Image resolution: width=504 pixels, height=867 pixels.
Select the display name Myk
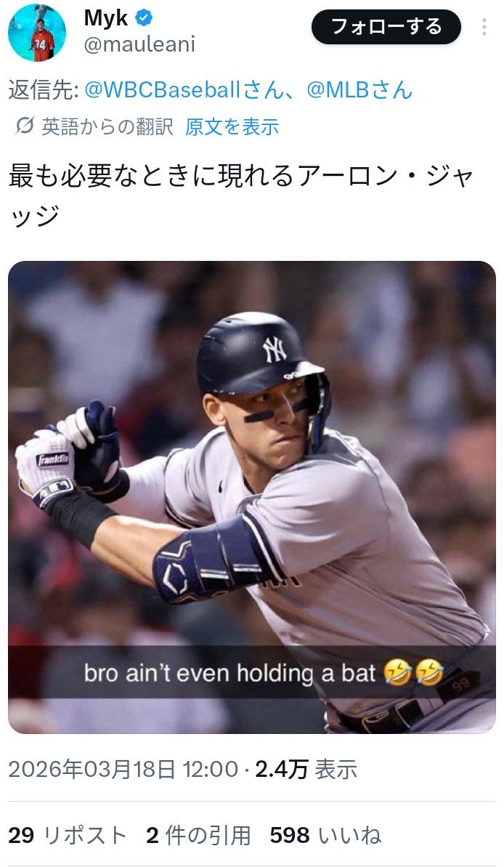(106, 18)
